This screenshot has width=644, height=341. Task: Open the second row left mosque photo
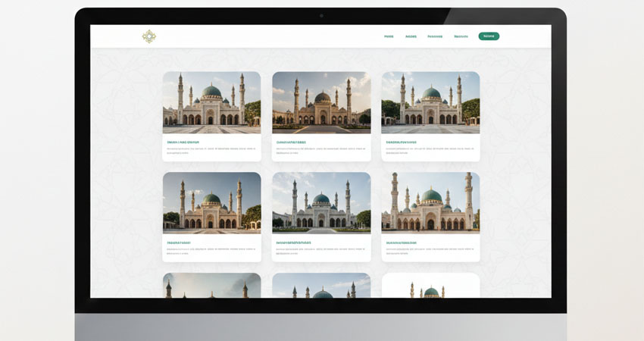click(x=212, y=203)
